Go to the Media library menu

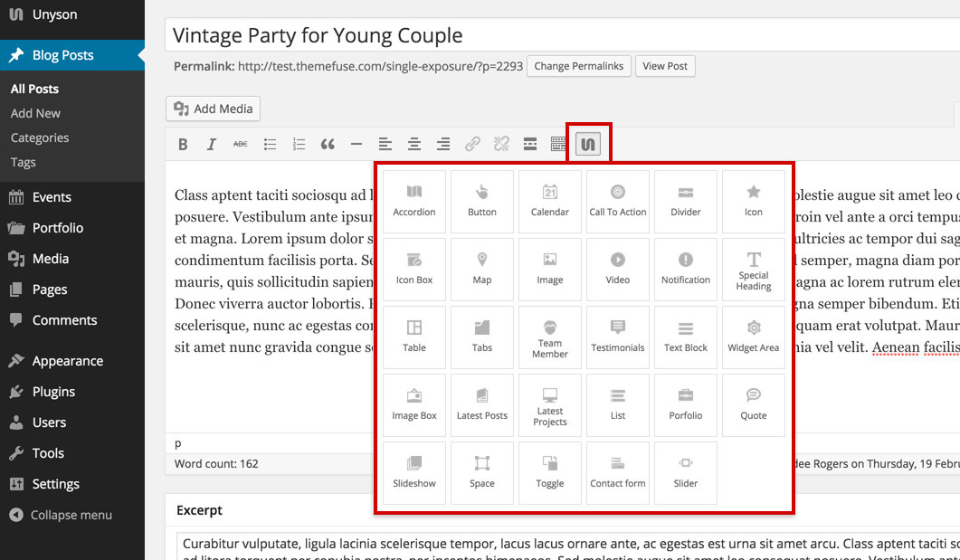click(72, 259)
